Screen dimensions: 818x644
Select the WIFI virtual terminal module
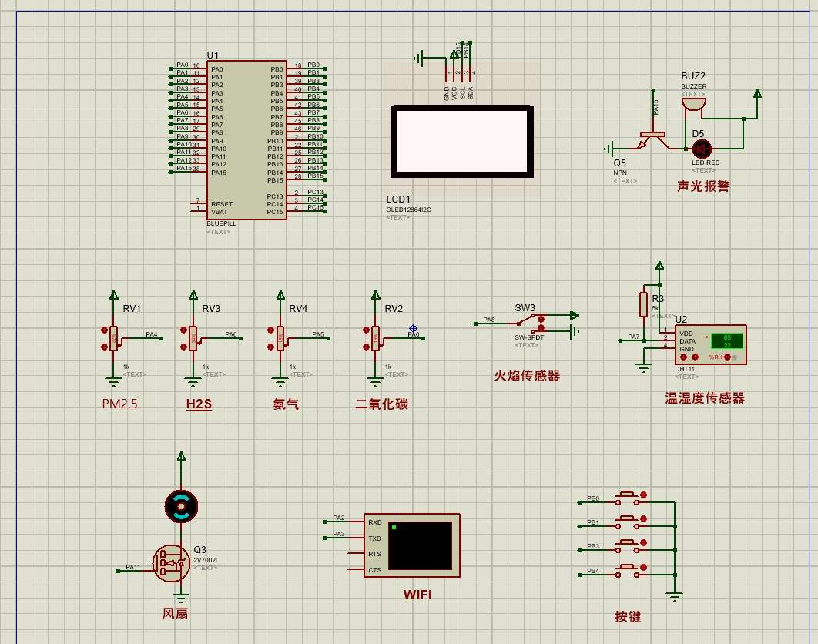[411, 545]
